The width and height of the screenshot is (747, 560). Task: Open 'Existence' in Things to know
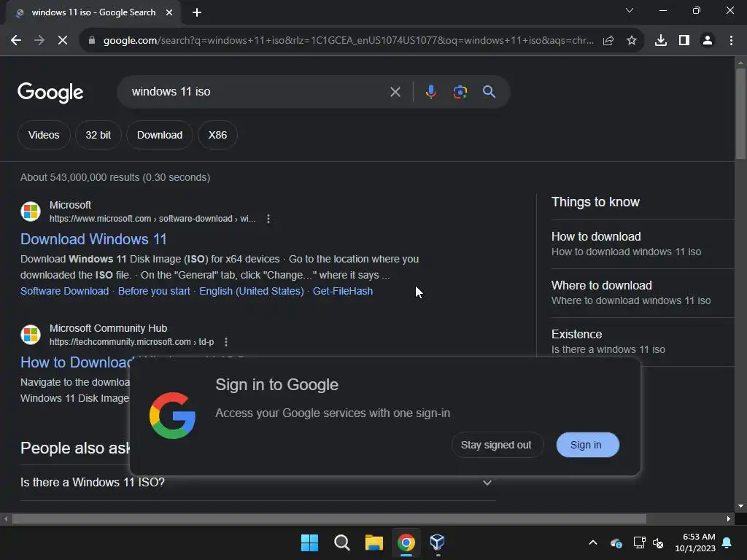[642, 341]
